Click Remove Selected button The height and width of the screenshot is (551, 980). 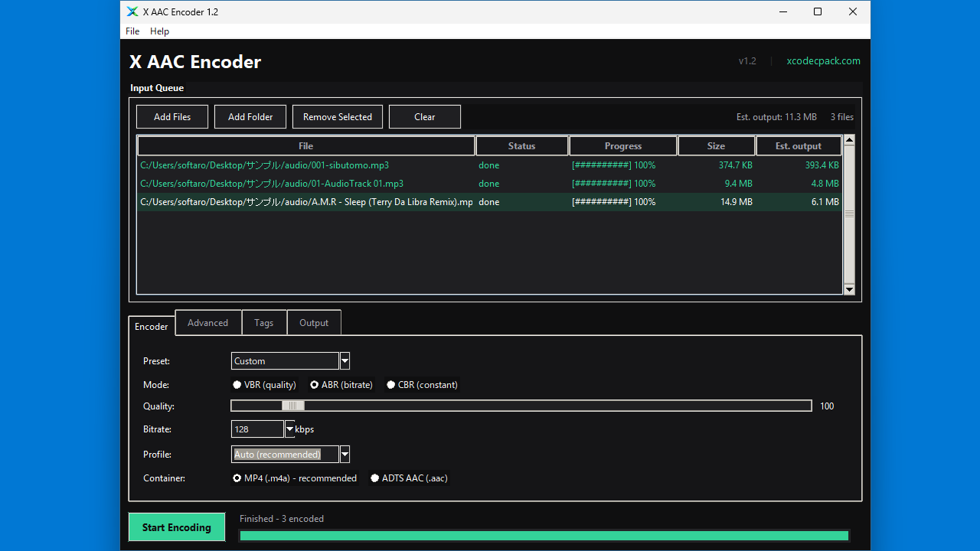(x=338, y=117)
